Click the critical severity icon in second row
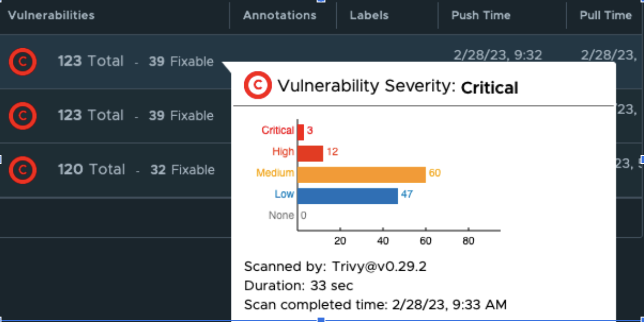The height and width of the screenshot is (322, 644). click(22, 116)
